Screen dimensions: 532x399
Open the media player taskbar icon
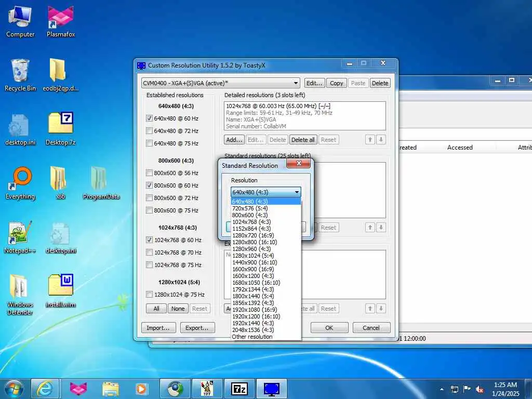click(141, 389)
